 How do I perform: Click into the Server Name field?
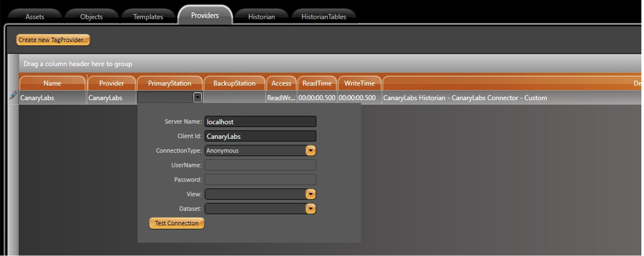260,122
